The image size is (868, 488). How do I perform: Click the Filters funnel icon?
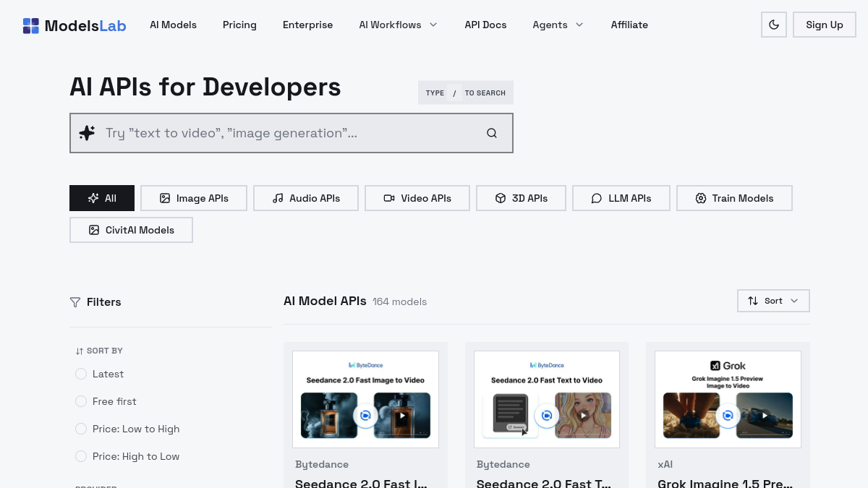(x=75, y=302)
